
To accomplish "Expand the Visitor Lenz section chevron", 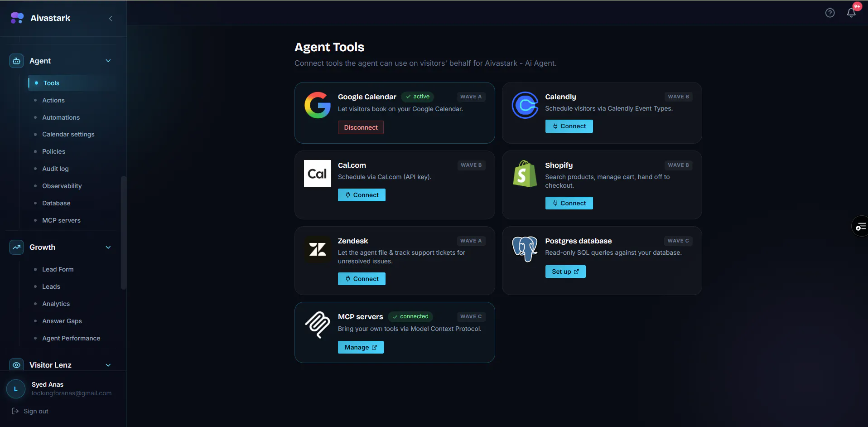I will click(108, 365).
